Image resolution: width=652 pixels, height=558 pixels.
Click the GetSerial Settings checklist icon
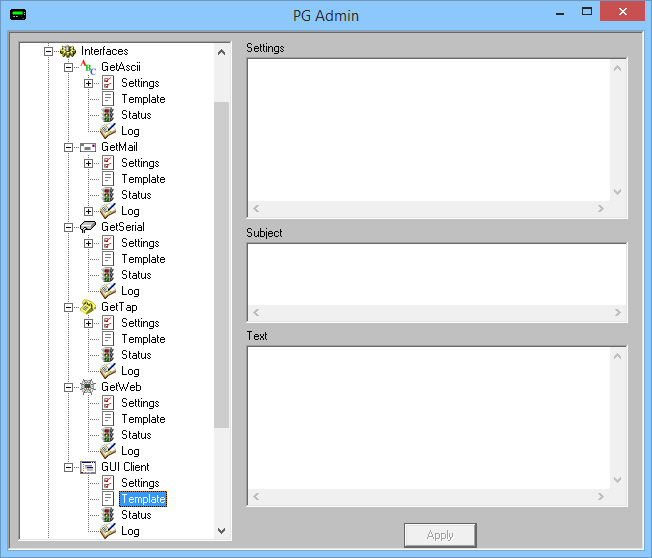pos(108,243)
